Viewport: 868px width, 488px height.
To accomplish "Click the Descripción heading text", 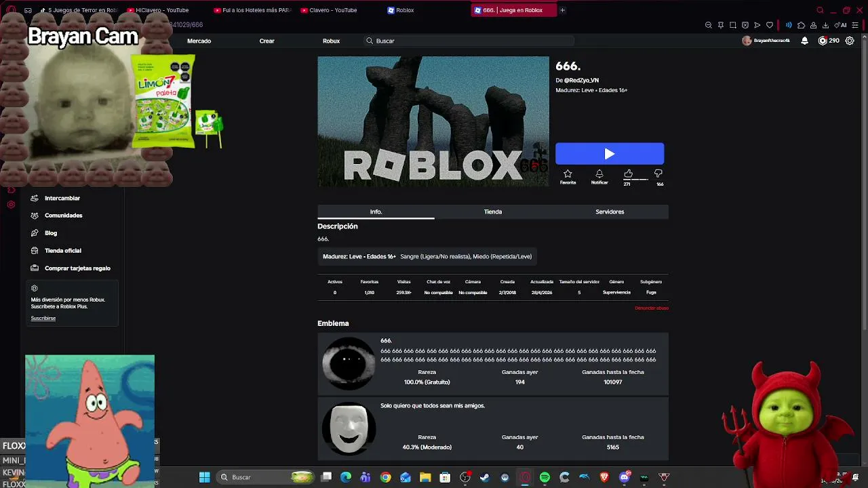I will tap(337, 226).
